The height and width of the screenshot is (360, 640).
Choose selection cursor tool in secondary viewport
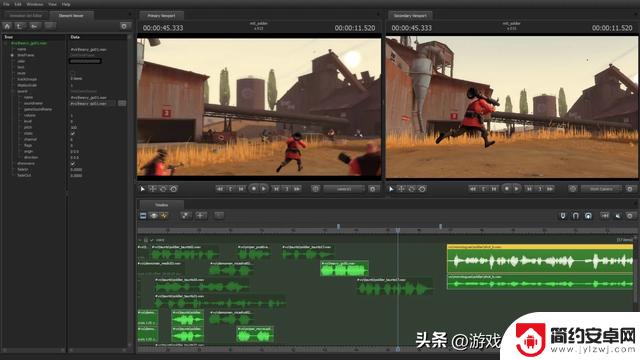391,189
